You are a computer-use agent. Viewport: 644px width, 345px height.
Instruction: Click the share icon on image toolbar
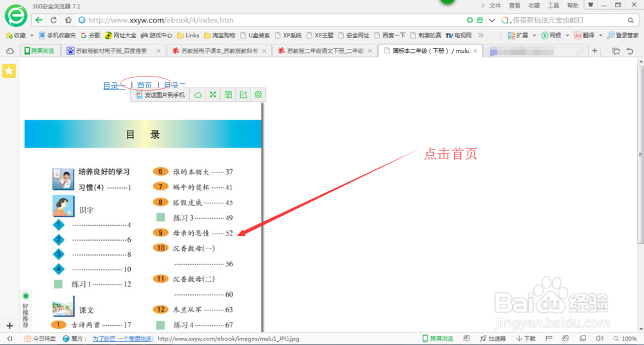tap(243, 95)
